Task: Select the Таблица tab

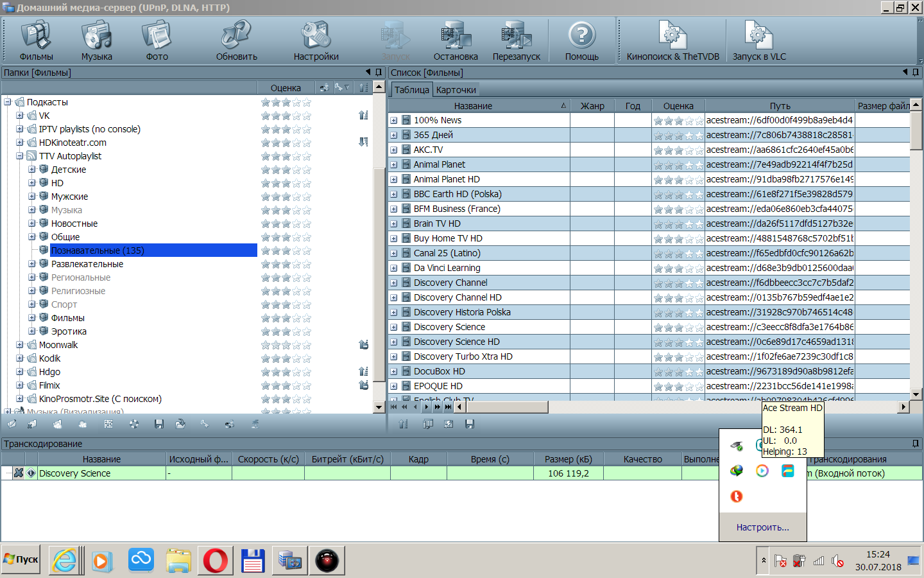Action: coord(411,90)
